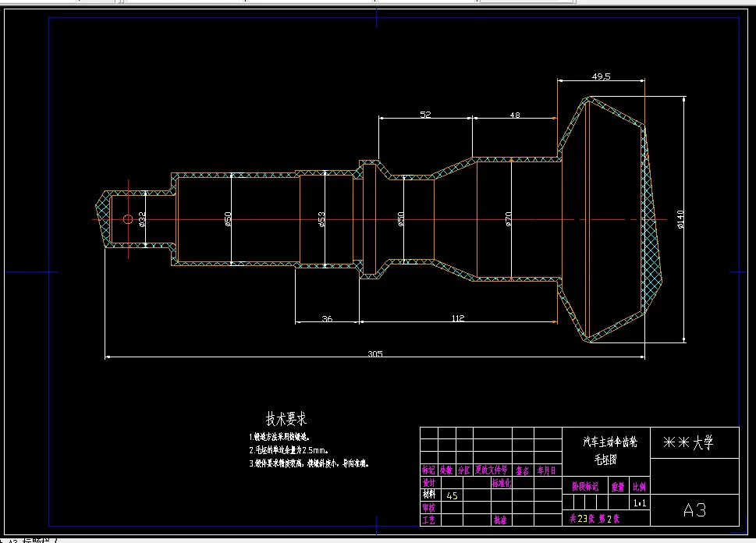Click the 工艺 label cell
The height and width of the screenshot is (543, 756).
[429, 520]
